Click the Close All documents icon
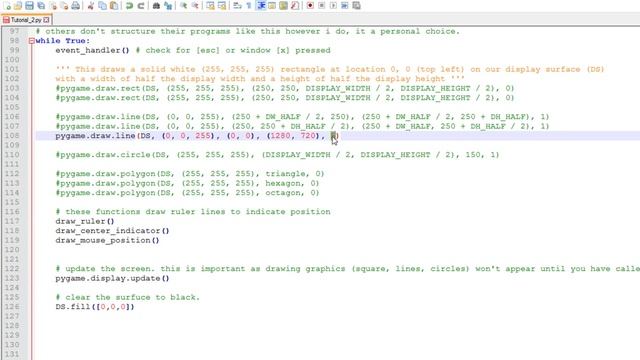This screenshot has height=360, width=640. click(64, 6)
